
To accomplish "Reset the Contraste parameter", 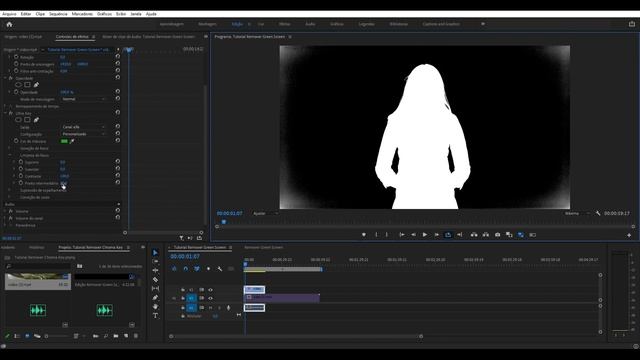I will click(x=118, y=176).
